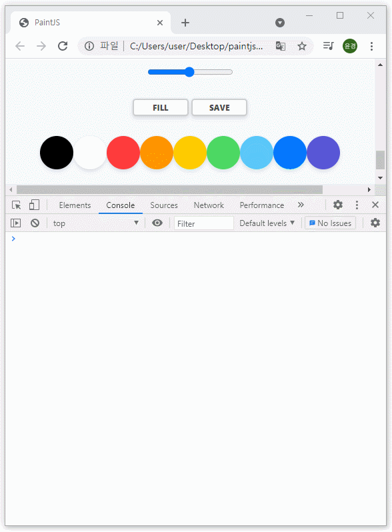Open the green profile avatar
Screen dimensions: 392x532
[350, 46]
